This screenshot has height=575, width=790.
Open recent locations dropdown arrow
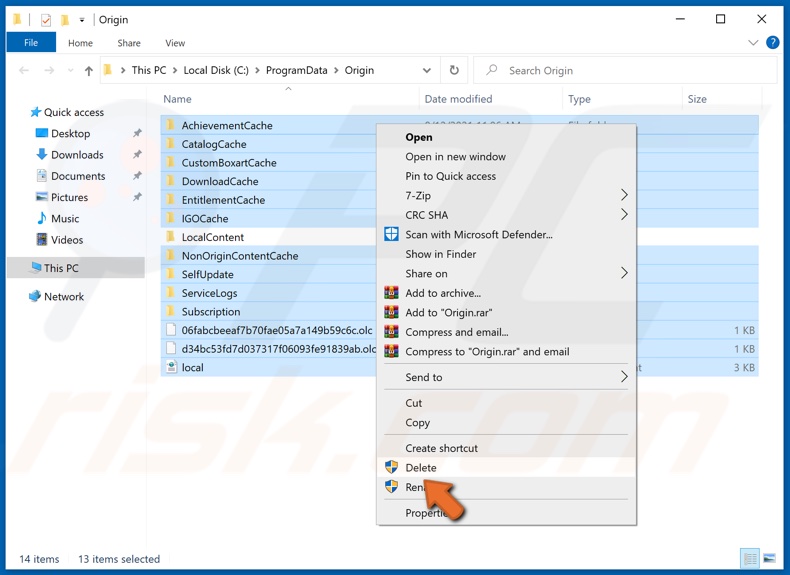[x=71, y=71]
